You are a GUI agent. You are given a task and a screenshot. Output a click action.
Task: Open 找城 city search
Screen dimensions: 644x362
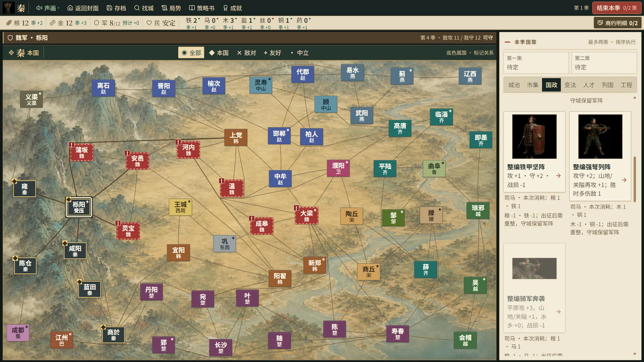144,8
